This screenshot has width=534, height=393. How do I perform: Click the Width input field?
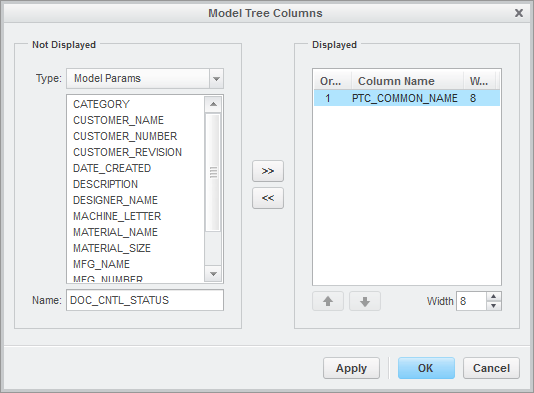pos(471,301)
